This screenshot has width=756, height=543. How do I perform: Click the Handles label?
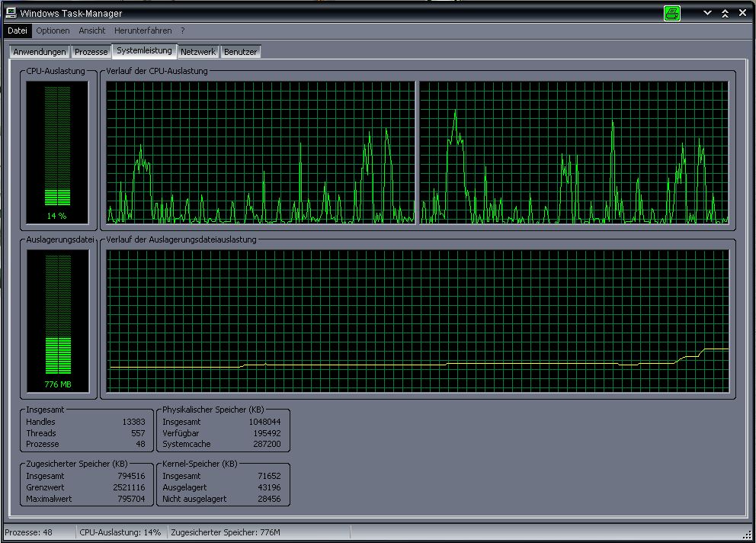[x=40, y=422]
